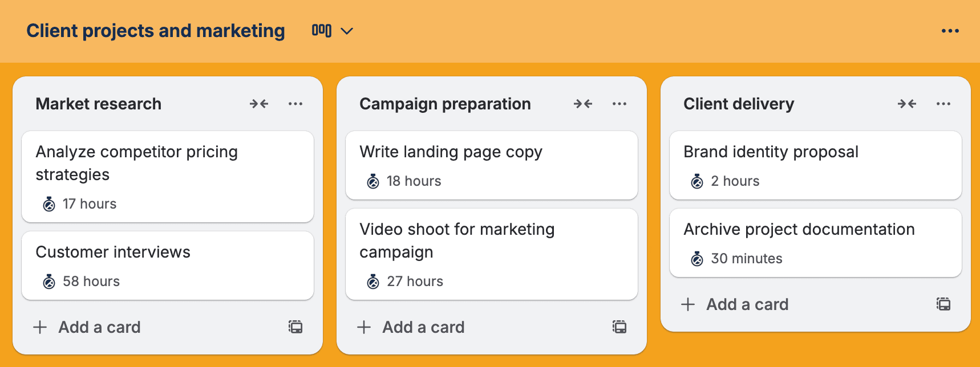Click the board view chevron arrow
Viewport: 980px width, 367px height.
click(x=347, y=31)
